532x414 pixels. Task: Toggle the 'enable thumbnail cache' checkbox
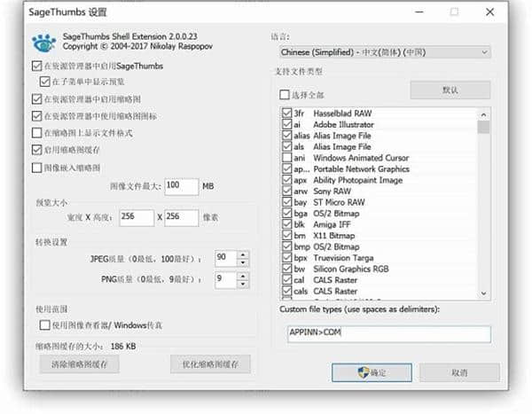coord(36,150)
